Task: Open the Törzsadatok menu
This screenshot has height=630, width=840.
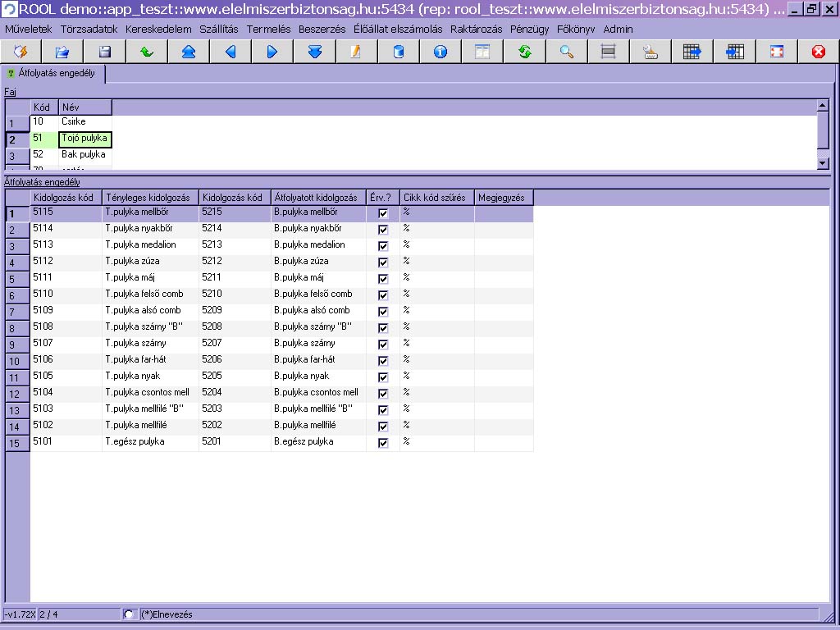Action: click(x=89, y=29)
